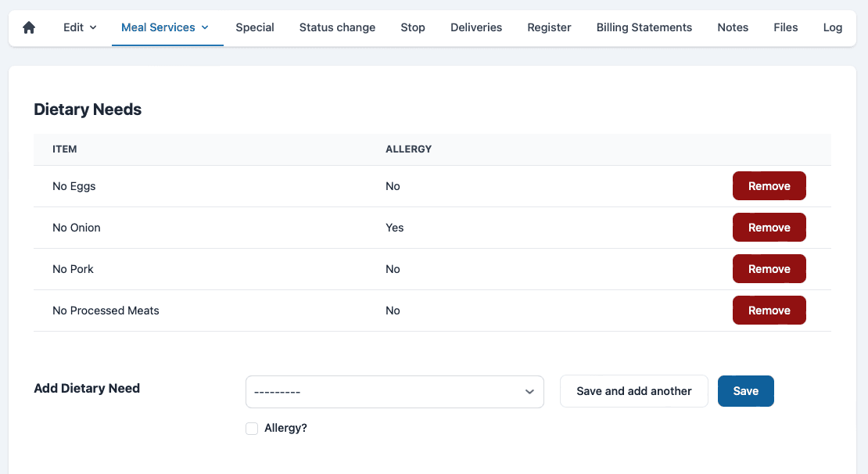Open the Add Dietary Need dropdown
Screen dimensions: 868x474
click(x=394, y=391)
